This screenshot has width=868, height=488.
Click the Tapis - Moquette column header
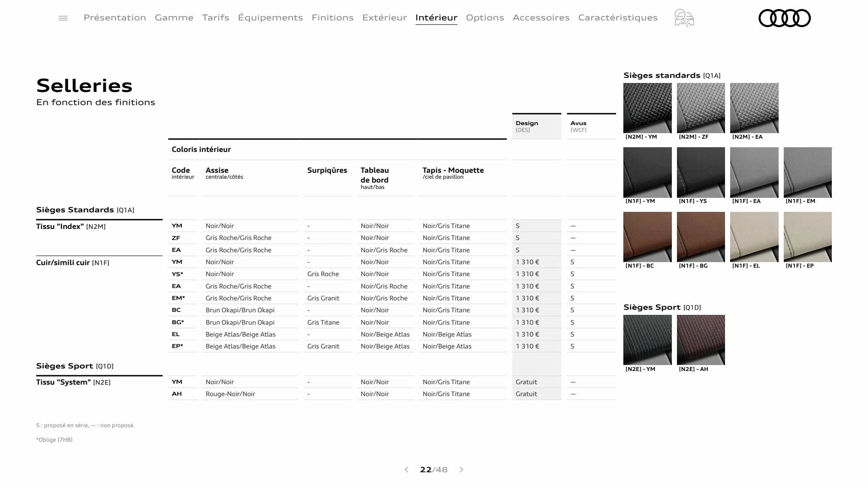(453, 173)
